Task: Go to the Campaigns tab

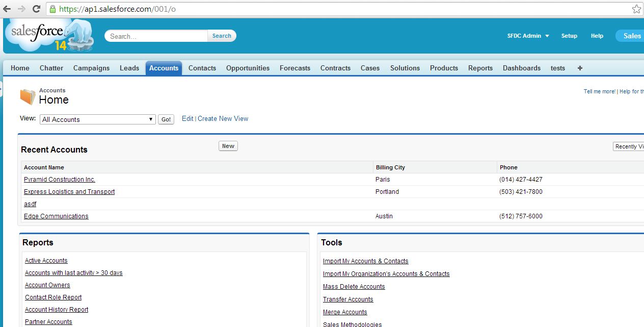Action: point(91,68)
